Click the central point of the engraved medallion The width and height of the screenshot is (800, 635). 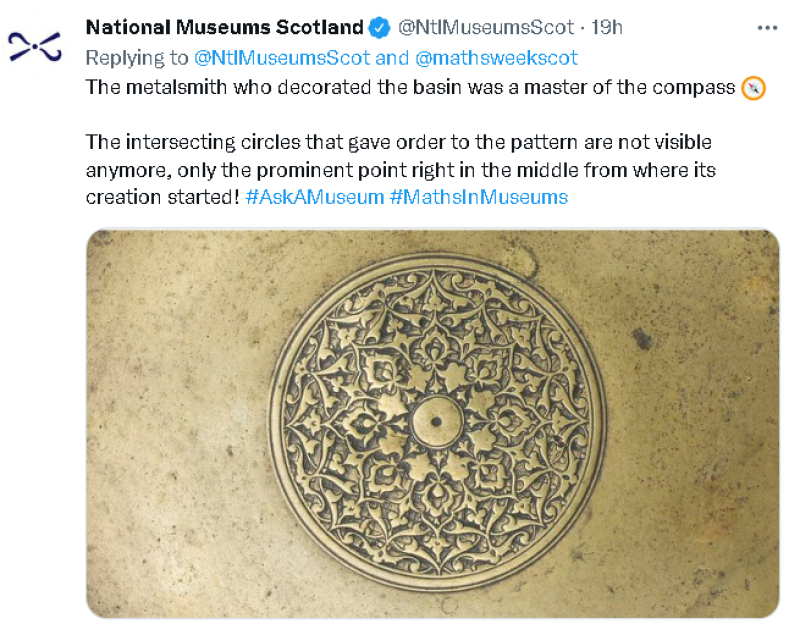tap(436, 421)
